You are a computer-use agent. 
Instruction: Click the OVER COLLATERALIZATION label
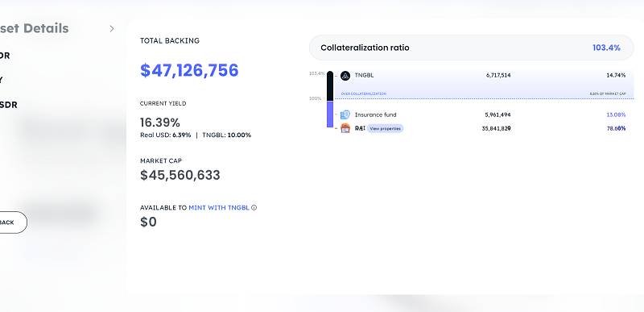pyautogui.click(x=364, y=94)
